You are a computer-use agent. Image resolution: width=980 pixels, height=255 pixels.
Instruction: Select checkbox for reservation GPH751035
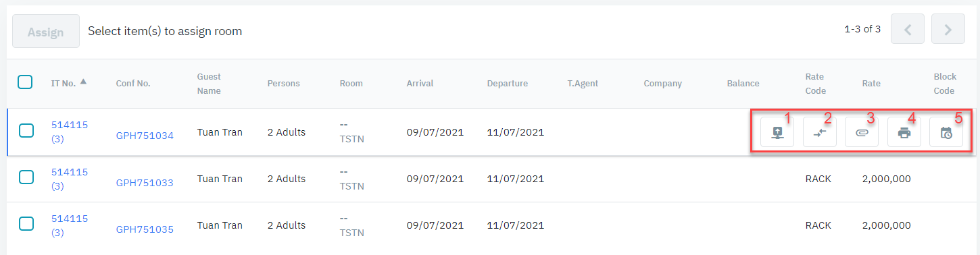(26, 224)
